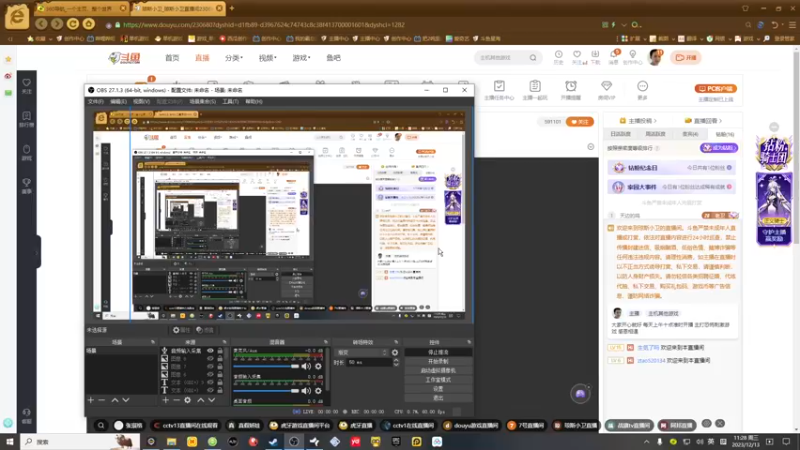Expand the Douyu 游戏 dropdown menu

coord(301,58)
